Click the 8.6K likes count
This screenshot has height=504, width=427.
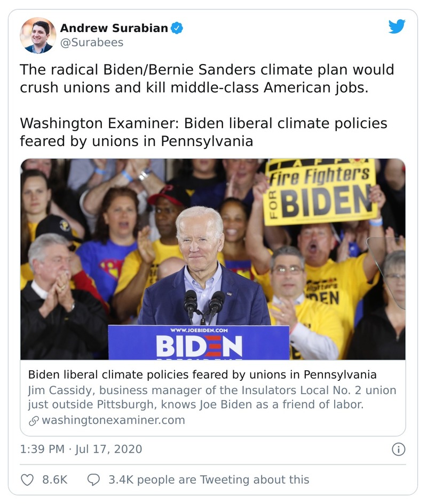[55, 479]
